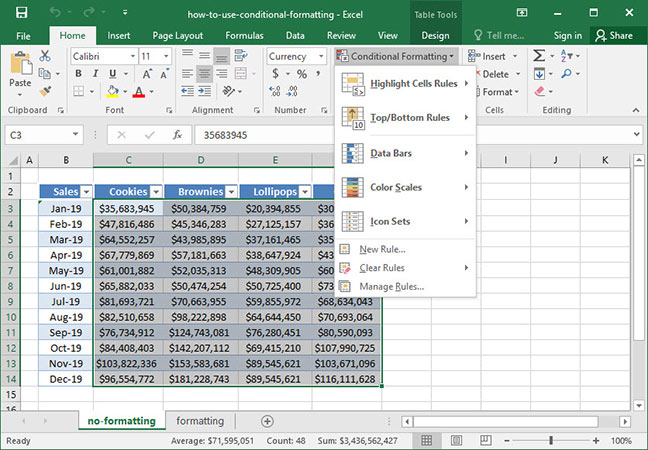Click the Clear eraser icon
Screen dimensions: 648x450
(539, 91)
